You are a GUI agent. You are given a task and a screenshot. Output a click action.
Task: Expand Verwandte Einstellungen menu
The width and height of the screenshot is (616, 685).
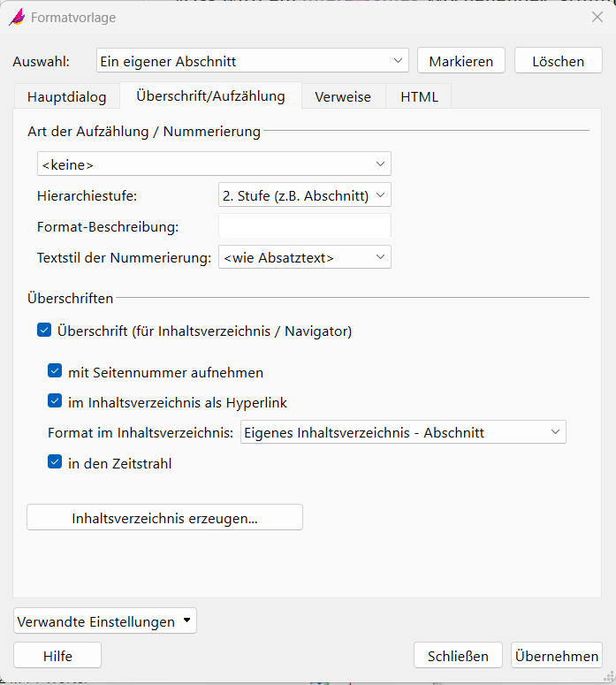click(x=105, y=621)
